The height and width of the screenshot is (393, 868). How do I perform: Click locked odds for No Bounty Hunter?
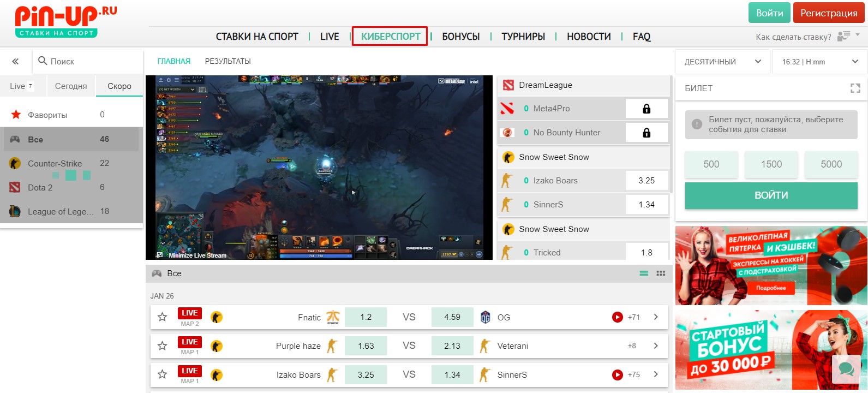pos(646,133)
